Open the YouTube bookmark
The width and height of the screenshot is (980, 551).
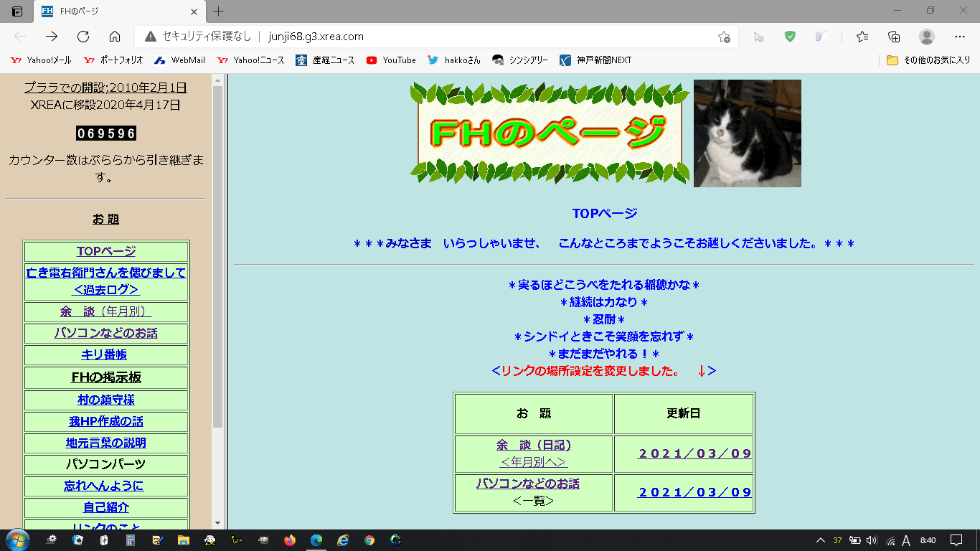pyautogui.click(x=391, y=60)
